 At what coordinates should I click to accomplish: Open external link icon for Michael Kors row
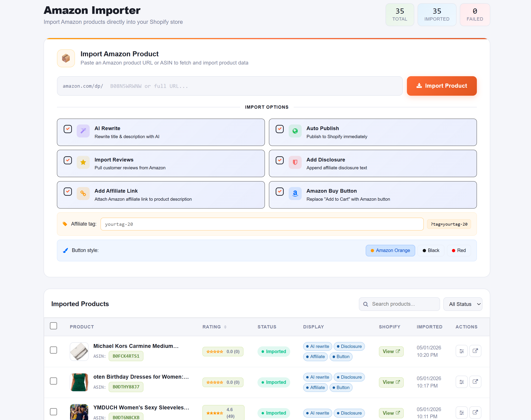coord(475,351)
